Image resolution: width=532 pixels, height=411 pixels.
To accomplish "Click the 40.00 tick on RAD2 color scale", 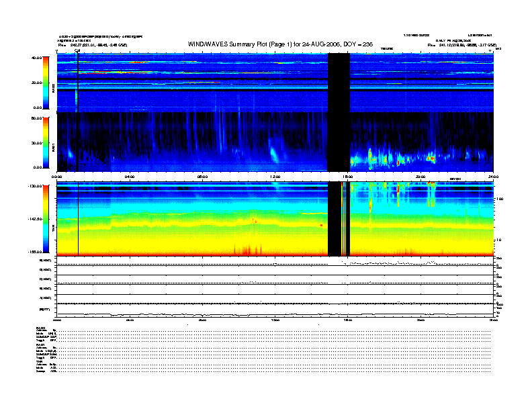I will (36, 58).
